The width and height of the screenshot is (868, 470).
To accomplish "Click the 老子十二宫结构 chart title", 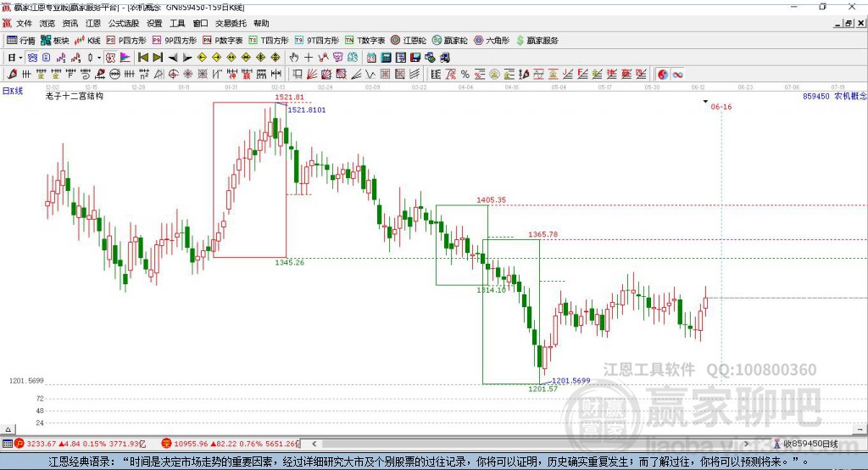I will click(75, 96).
